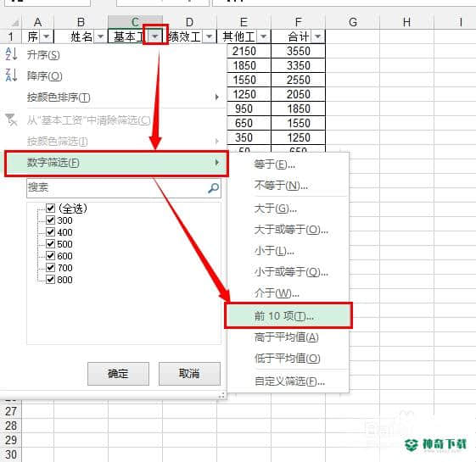Click the filter menu resize grip

tap(221, 395)
